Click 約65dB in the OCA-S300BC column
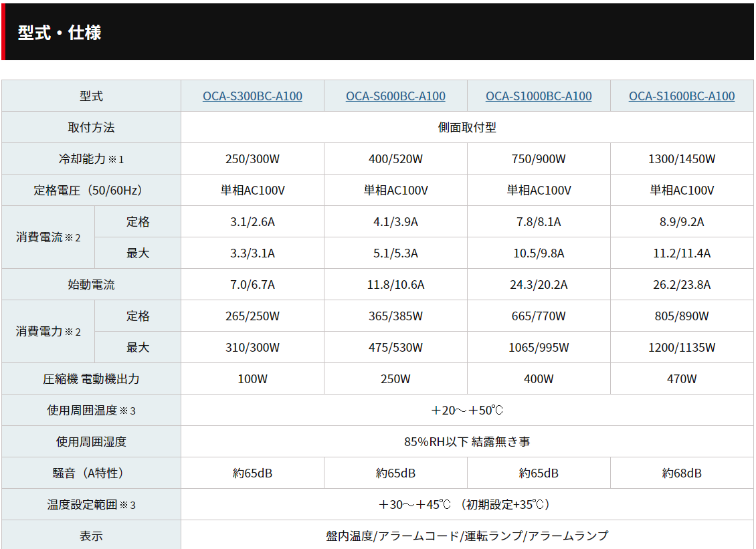Image resolution: width=756 pixels, height=549 pixels. [x=252, y=473]
